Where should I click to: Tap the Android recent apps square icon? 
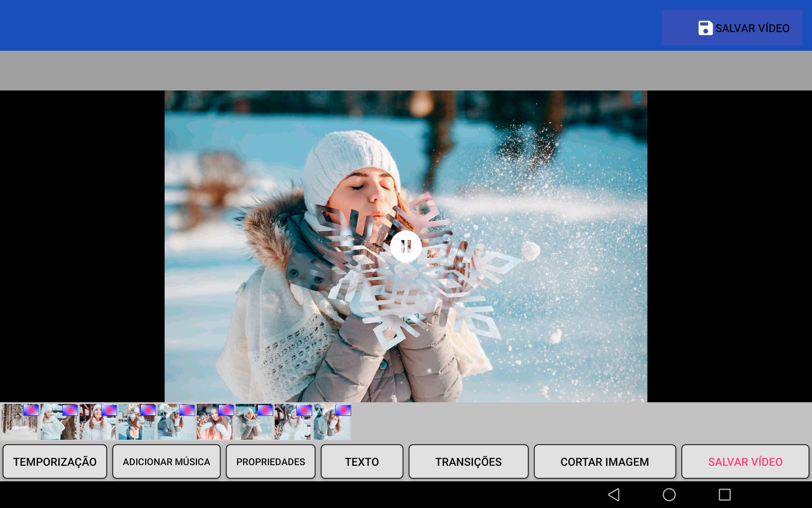pyautogui.click(x=725, y=495)
